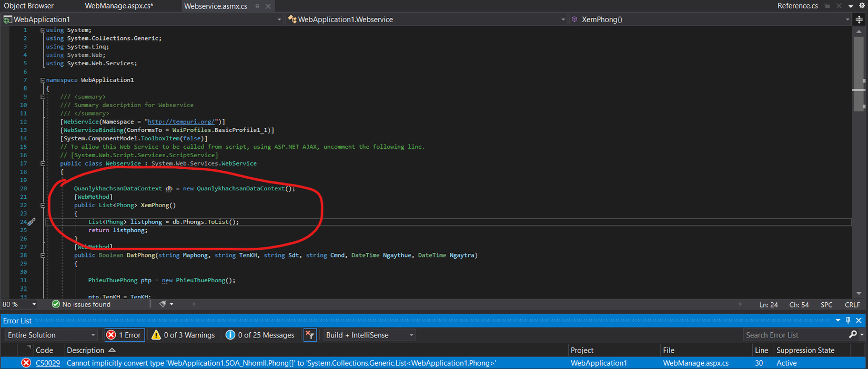
Task: Click the tempuri.org namespace link
Action: click(x=181, y=122)
